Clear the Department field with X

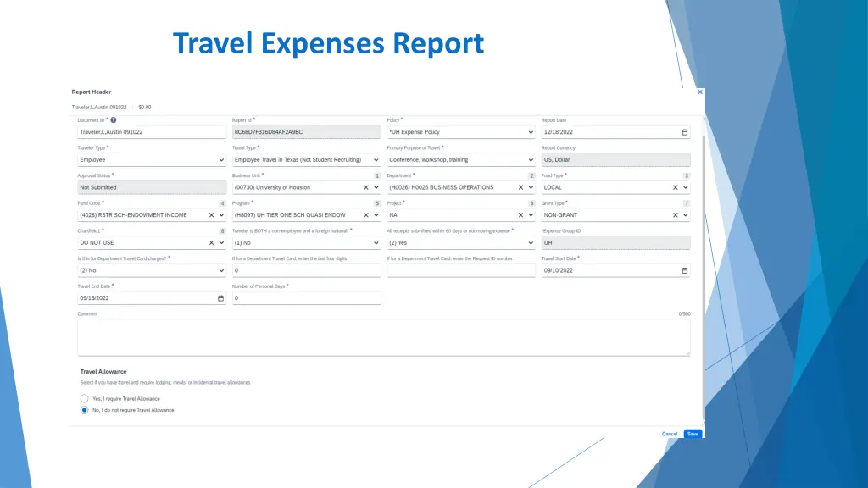coord(520,187)
